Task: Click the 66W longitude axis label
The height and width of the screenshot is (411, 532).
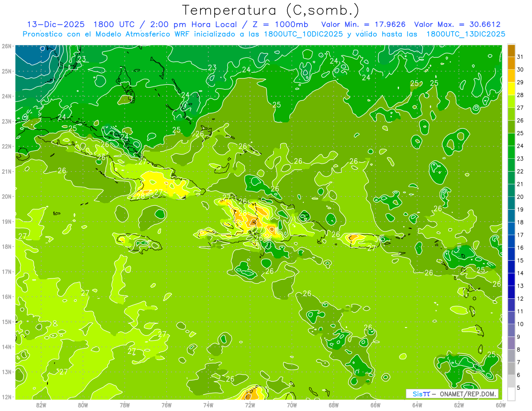Action: point(376,405)
